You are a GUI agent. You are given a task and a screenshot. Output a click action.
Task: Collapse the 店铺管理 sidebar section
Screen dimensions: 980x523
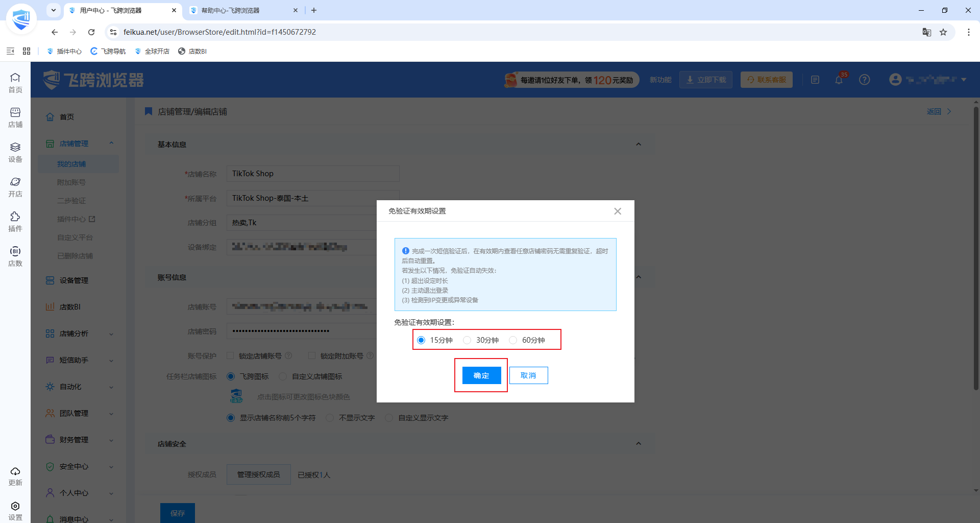point(111,144)
